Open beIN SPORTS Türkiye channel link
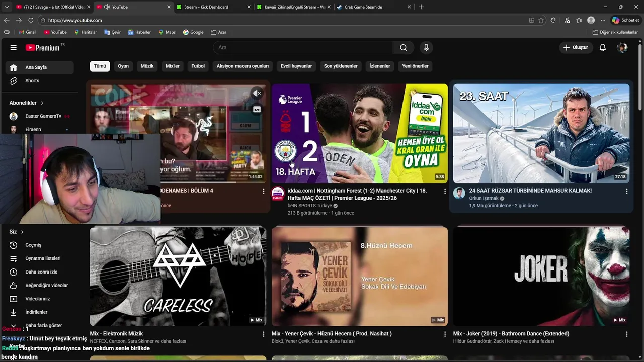Screen dimensions: 644x362 click(309, 206)
